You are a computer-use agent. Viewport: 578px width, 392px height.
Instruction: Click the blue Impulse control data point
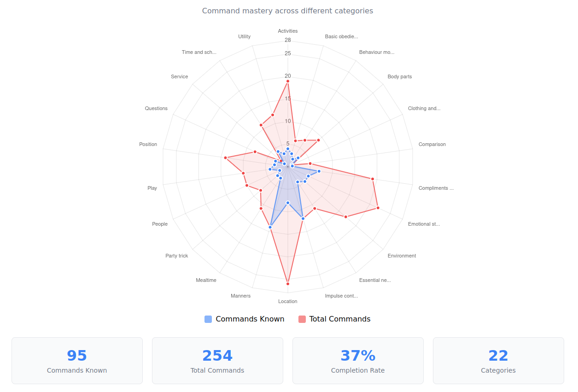[303, 218]
